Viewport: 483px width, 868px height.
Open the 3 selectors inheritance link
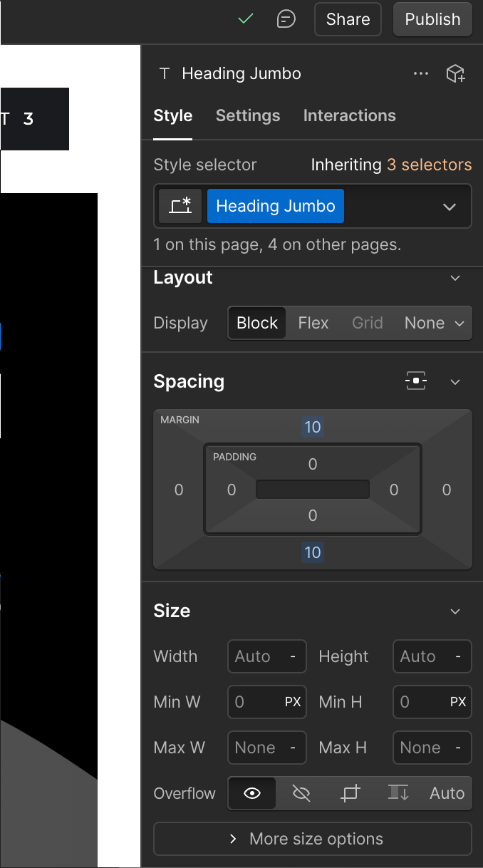point(430,165)
